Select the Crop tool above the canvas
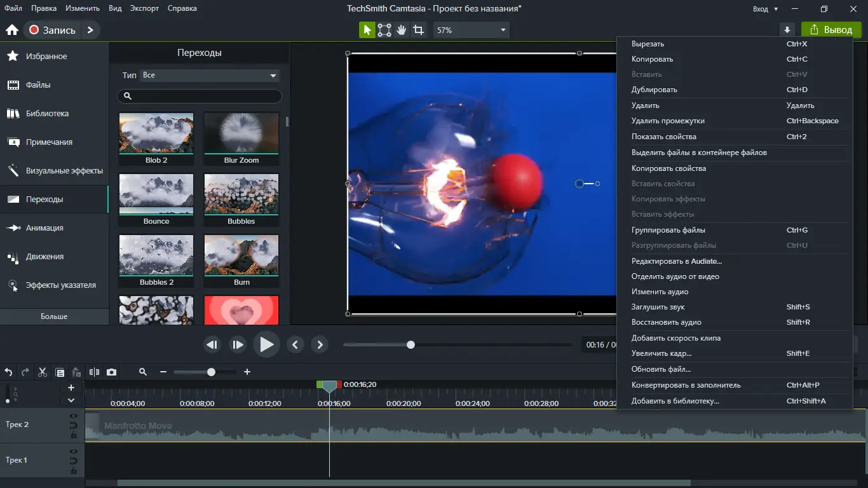 (x=419, y=30)
